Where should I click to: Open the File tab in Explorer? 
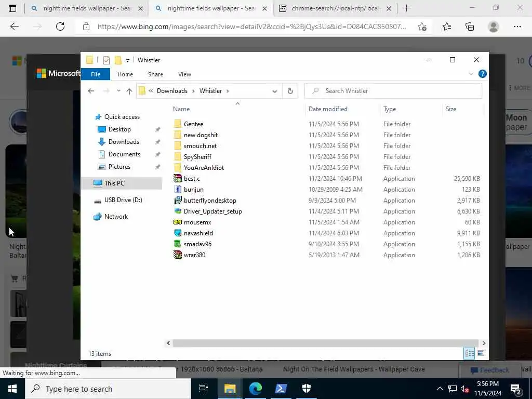[x=96, y=74]
